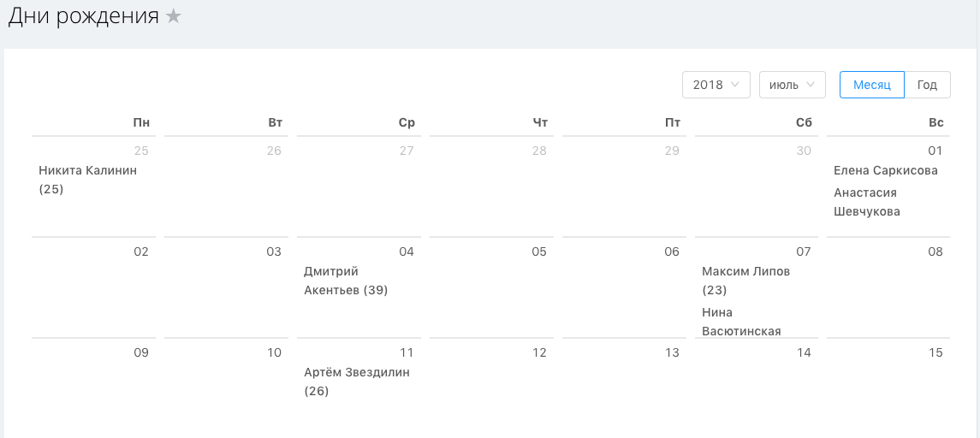Click the July 02 date cell
Viewport: 980px width, 438px height.
click(94, 287)
